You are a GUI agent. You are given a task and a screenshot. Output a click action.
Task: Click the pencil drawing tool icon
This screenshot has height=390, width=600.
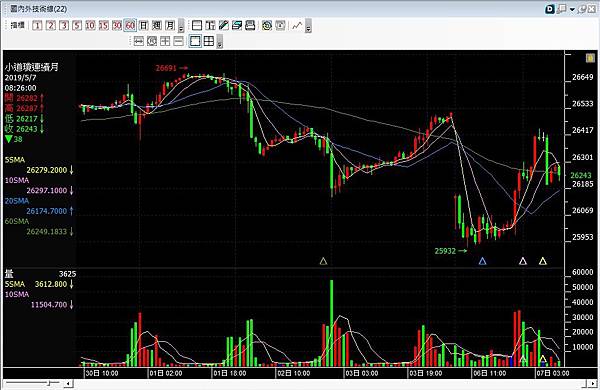[x=223, y=26]
